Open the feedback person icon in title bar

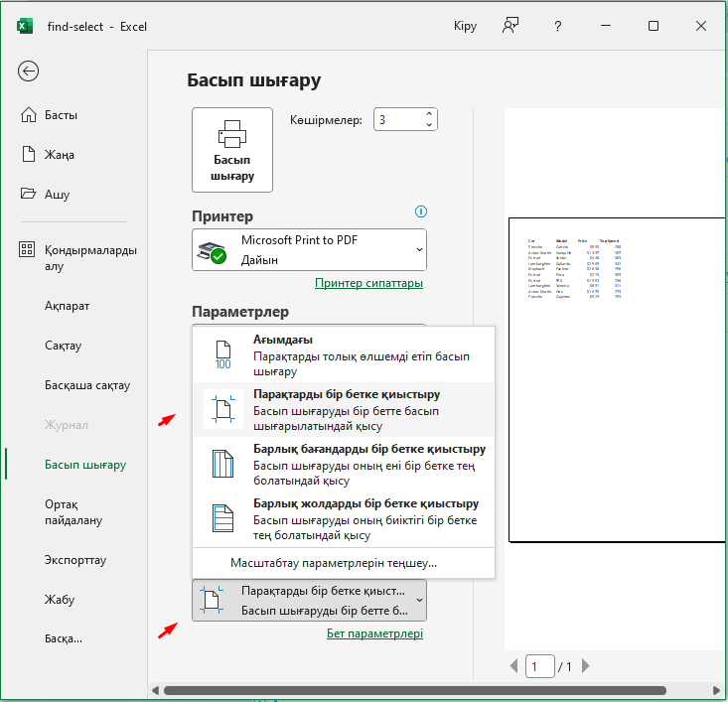[510, 26]
